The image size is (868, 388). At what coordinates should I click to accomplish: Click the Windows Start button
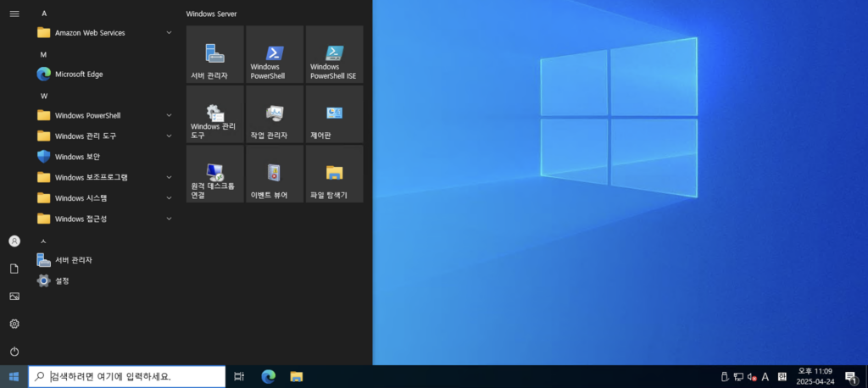(x=14, y=377)
